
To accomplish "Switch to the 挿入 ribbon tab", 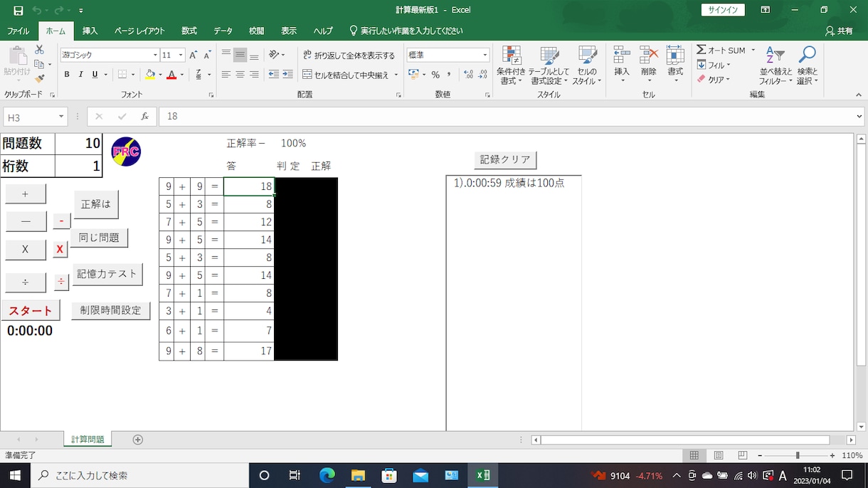I will (90, 31).
